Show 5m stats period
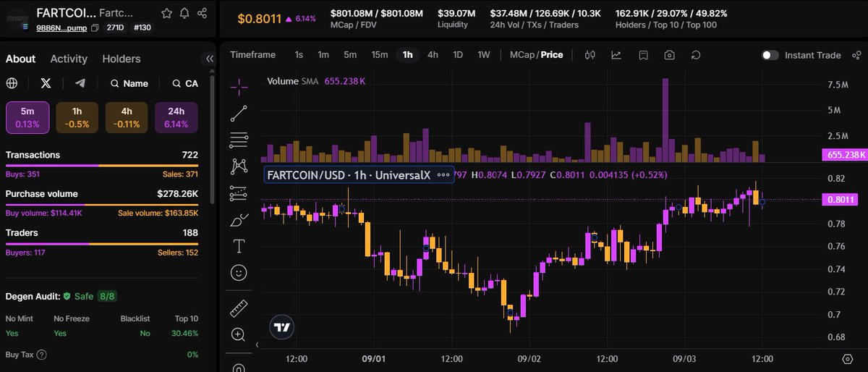This screenshot has height=372, width=868. [27, 117]
